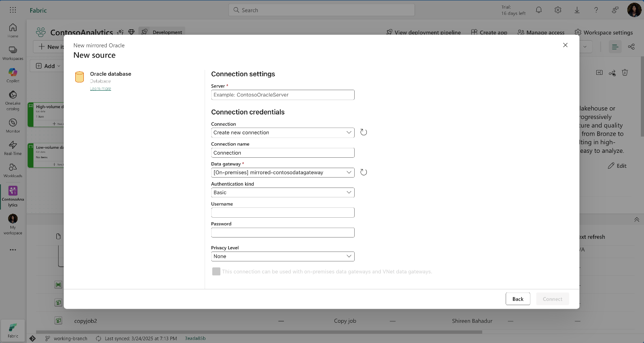Viewport: 644px width, 343px height.
Task: Click the Server input field
Action: (283, 95)
